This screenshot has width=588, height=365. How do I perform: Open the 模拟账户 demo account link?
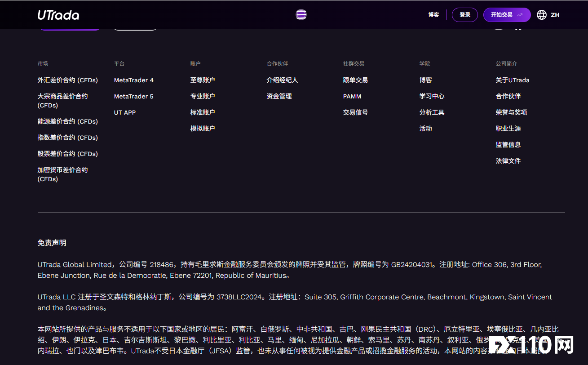click(203, 129)
